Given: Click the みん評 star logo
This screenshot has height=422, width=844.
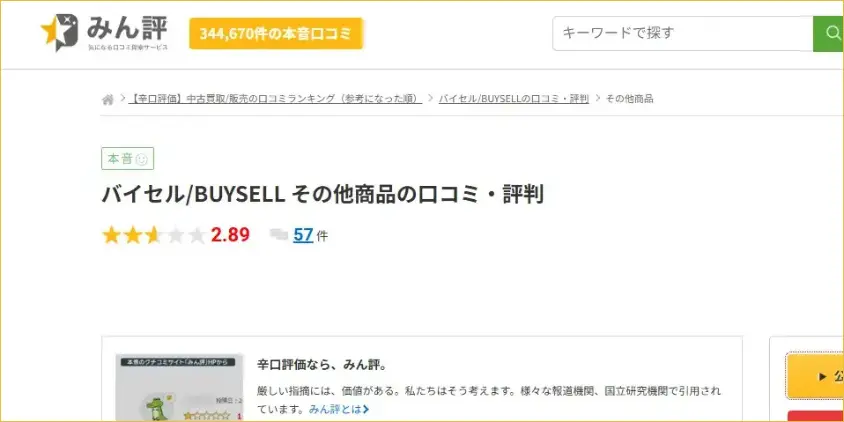Looking at the screenshot, I should (x=59, y=32).
